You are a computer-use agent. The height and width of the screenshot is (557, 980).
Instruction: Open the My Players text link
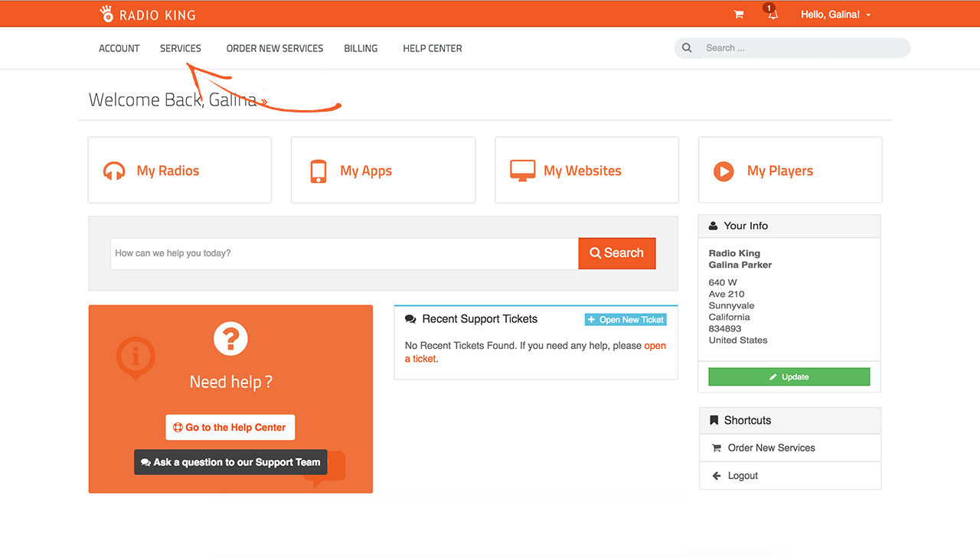click(780, 171)
